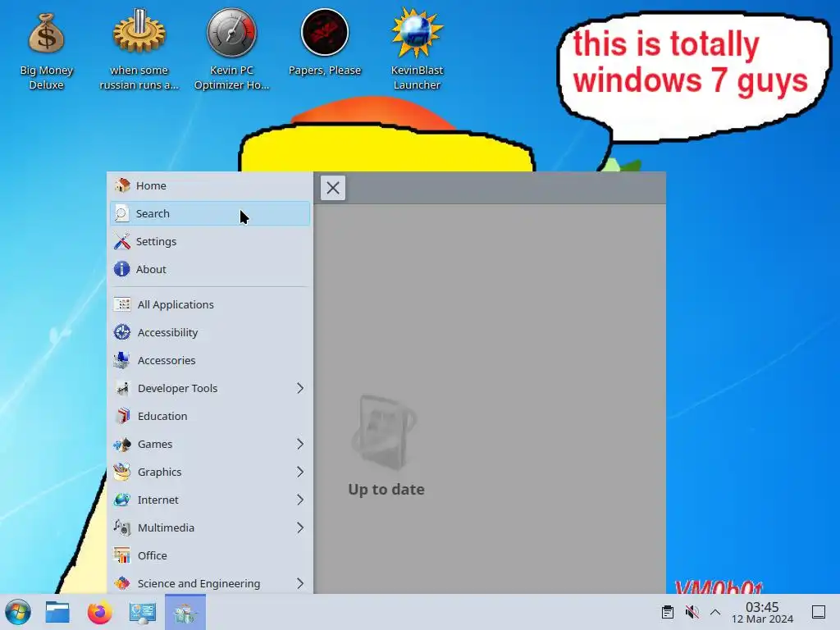Click the All Applications grid icon
This screenshot has height=630, width=840.
[122, 304]
